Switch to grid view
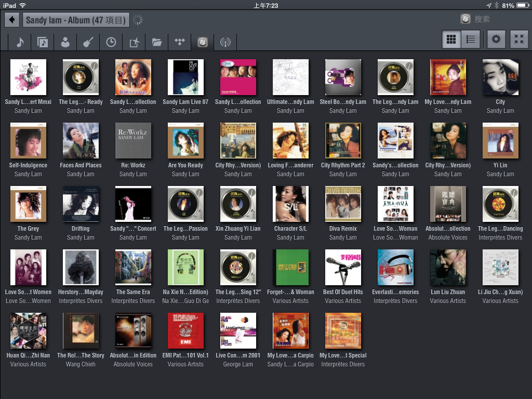This screenshot has height=399, width=532. point(451,39)
